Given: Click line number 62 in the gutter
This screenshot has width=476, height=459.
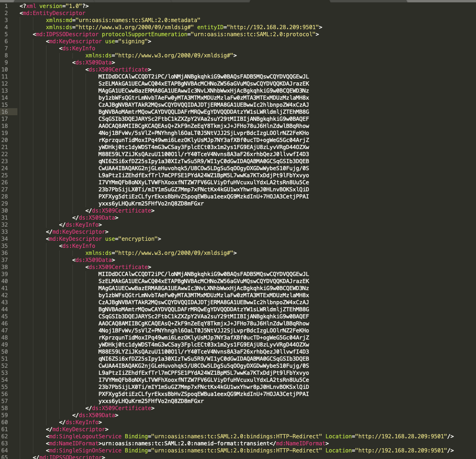Looking at the screenshot, I should click(5, 436).
